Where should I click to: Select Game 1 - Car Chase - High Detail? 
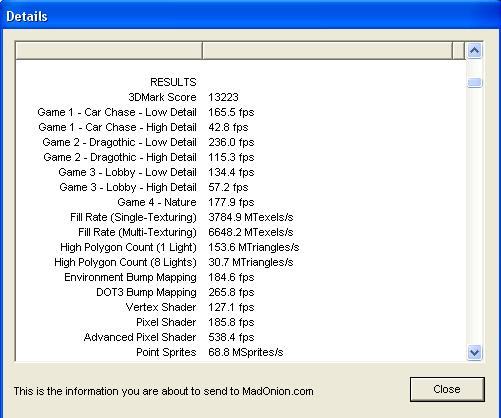coord(117,127)
